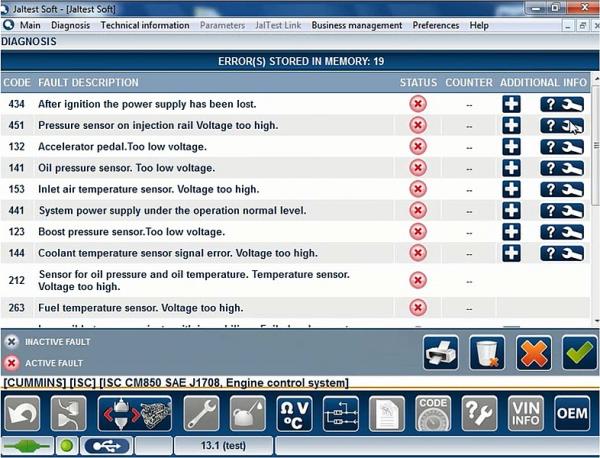Screen dimensions: 600x458
Task: Open troubleshooting help for fault 144
Action: (562, 253)
